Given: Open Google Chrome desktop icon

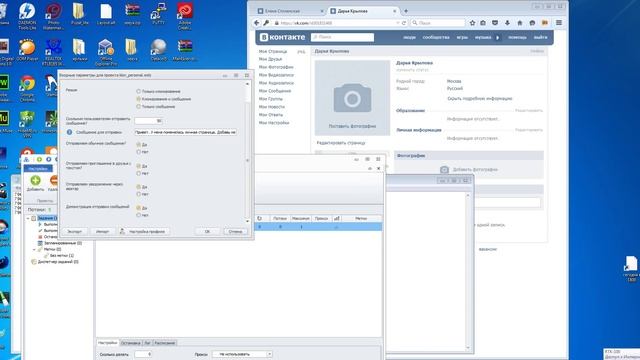Looking at the screenshot, I should 27,88.
